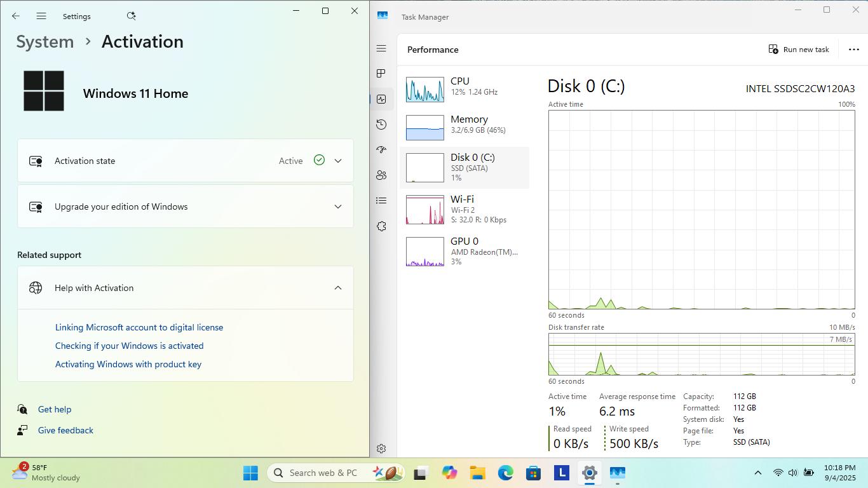Select Wi-Fi performance entry
This screenshot has width=868, height=488.
pyautogui.click(x=465, y=210)
